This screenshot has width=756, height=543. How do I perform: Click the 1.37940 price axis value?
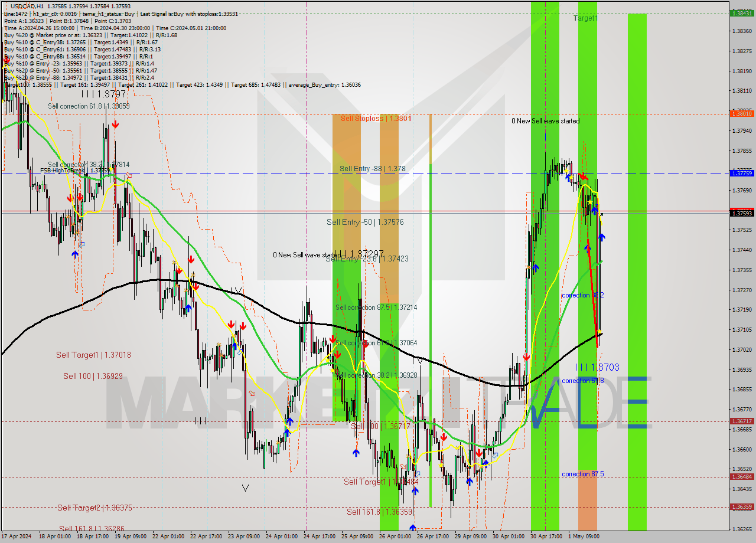click(742, 130)
